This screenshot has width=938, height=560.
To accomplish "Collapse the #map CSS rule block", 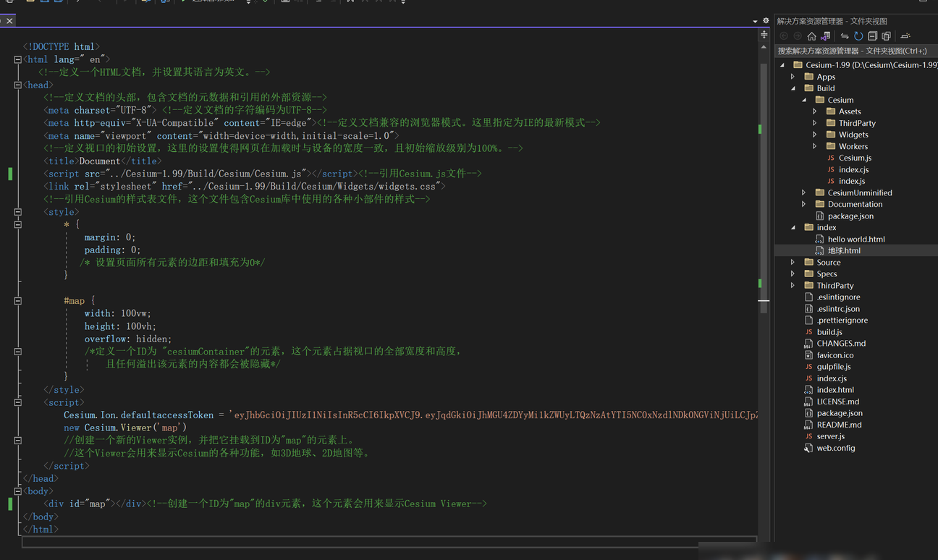I will pyautogui.click(x=17, y=301).
